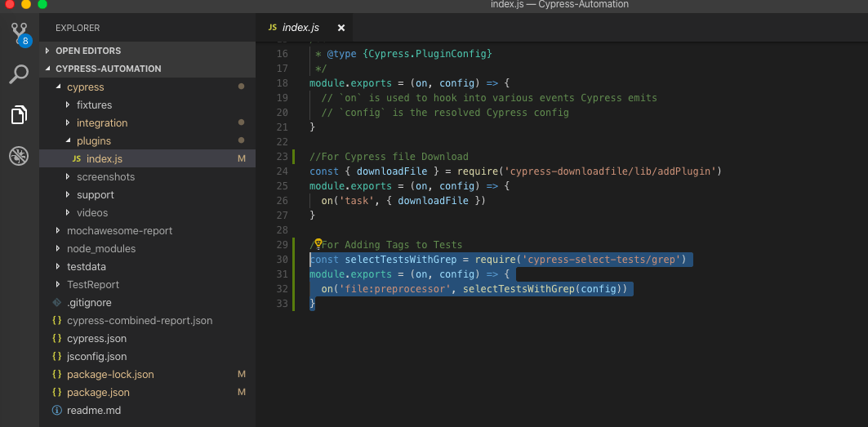Click the 'task' string on line 26
Screen dimensions: 868x427
357,201
